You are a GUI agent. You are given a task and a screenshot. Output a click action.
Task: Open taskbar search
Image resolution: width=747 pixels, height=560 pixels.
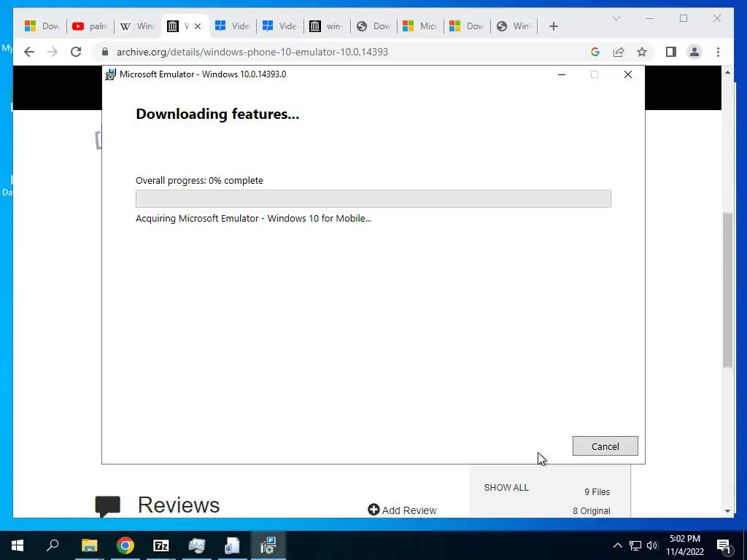53,545
